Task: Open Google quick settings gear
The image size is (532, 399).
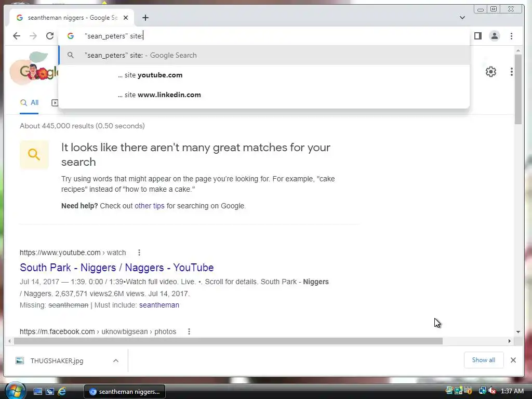Action: (490, 72)
